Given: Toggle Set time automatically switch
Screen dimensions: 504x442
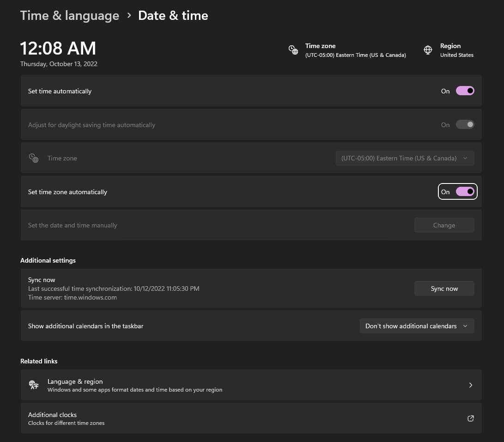Looking at the screenshot, I should pos(465,91).
